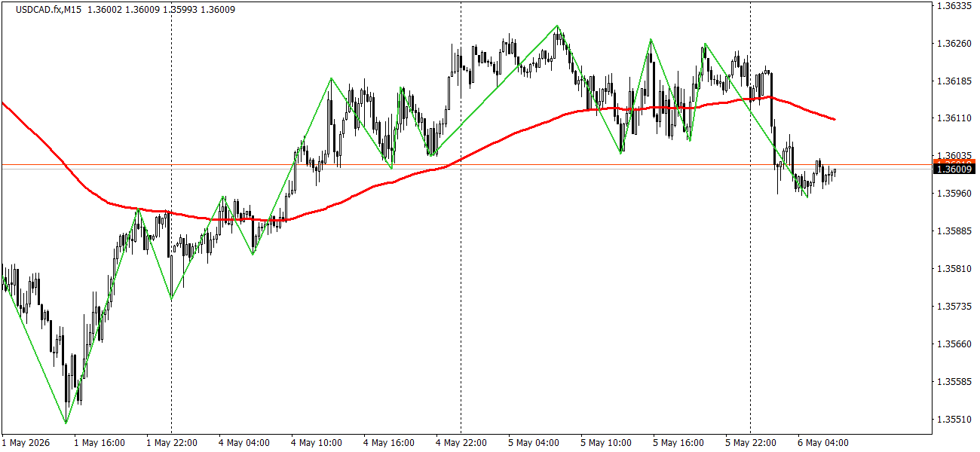Image resolution: width=980 pixels, height=452 pixels.
Task: Click the 4 May 10:00 time label
Action: point(317,443)
